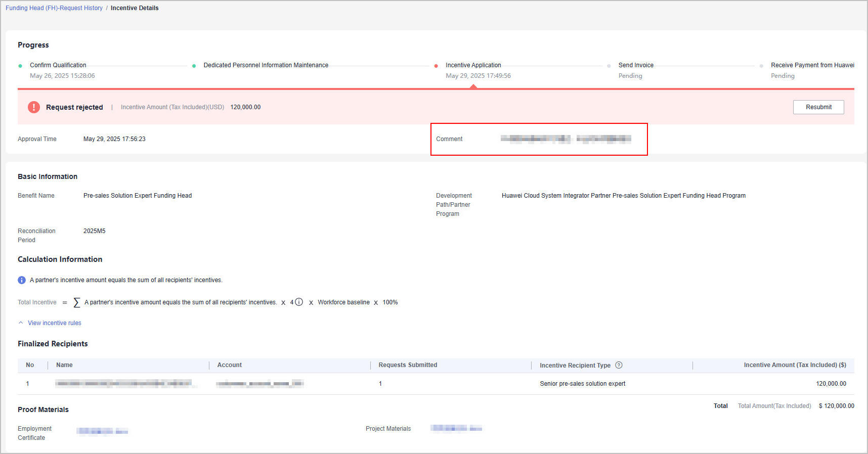
Task: Open the Project Materials file link
Action: pyautogui.click(x=456, y=429)
